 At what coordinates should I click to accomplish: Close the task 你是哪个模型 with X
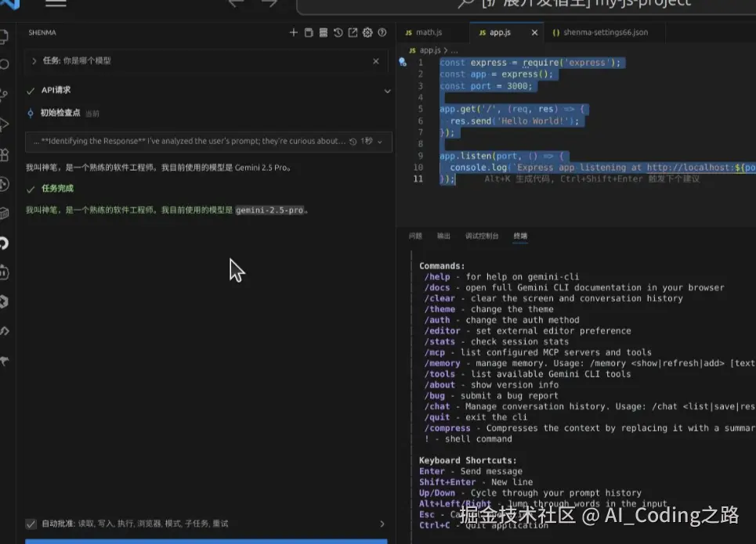(375, 61)
